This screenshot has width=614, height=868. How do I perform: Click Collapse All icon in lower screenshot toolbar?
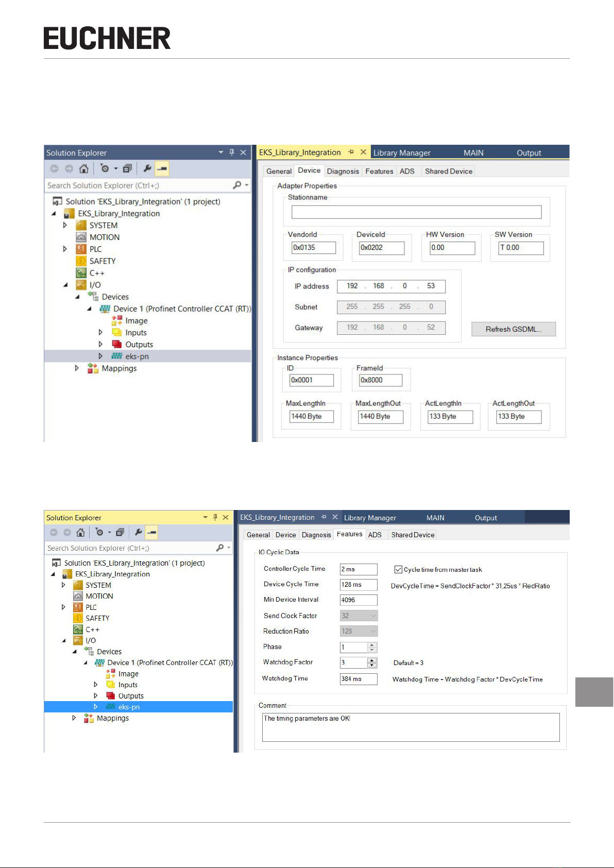point(120,532)
